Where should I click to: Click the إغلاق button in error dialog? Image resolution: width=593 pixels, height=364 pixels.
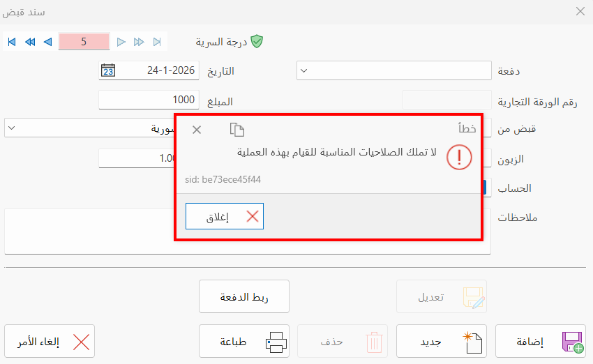click(224, 216)
